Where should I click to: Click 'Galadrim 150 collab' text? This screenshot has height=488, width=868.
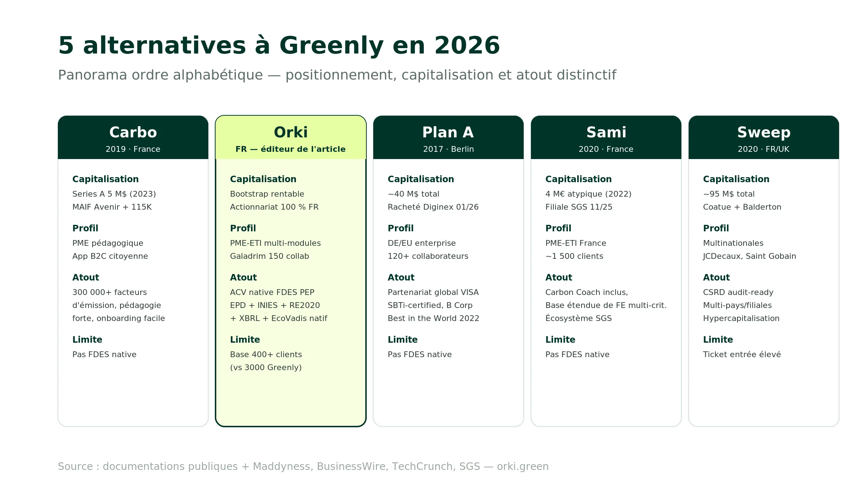tap(270, 256)
